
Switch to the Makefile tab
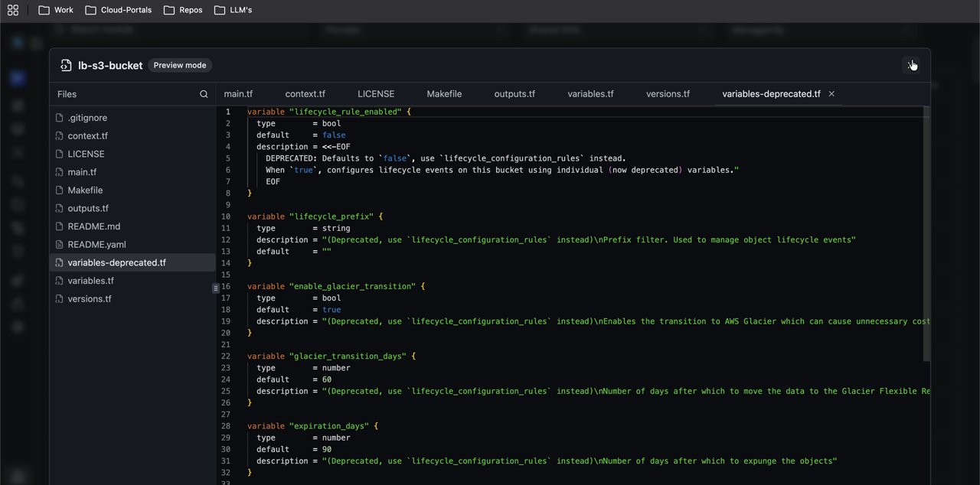[x=444, y=94]
